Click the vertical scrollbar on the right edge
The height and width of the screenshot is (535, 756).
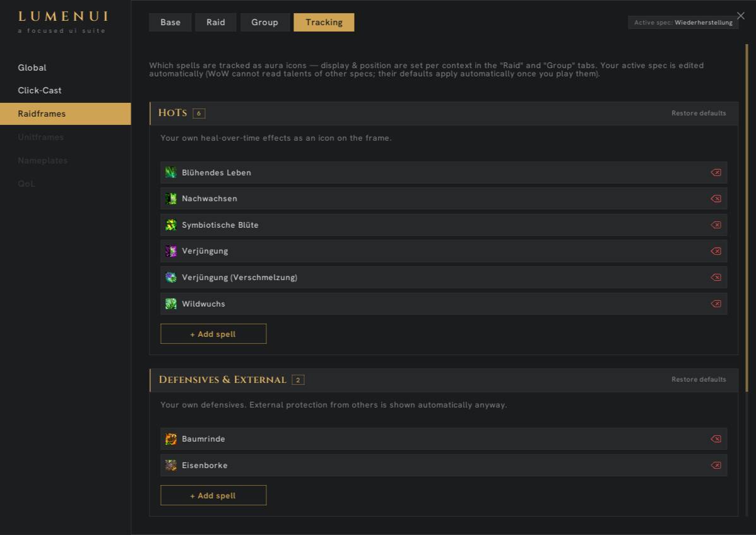click(x=747, y=218)
